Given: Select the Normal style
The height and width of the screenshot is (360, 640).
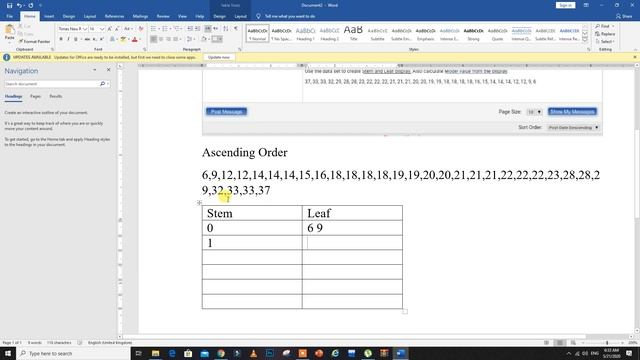Looking at the screenshot, I should [x=258, y=33].
